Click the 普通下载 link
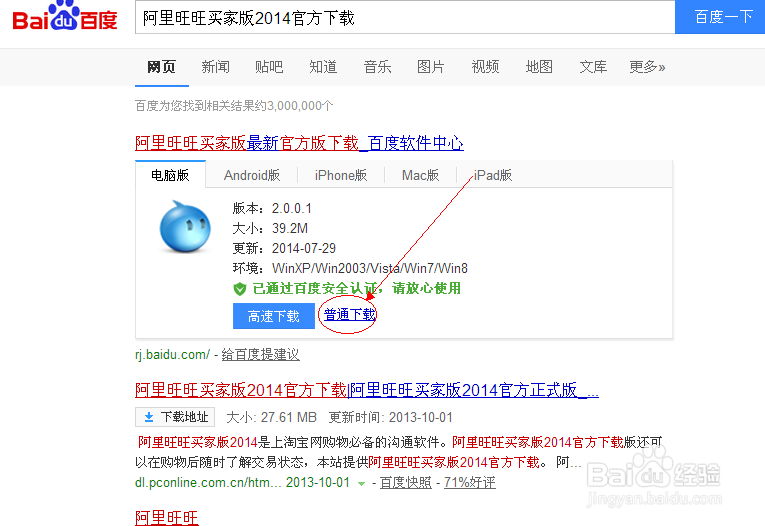765x526 pixels. tap(349, 315)
